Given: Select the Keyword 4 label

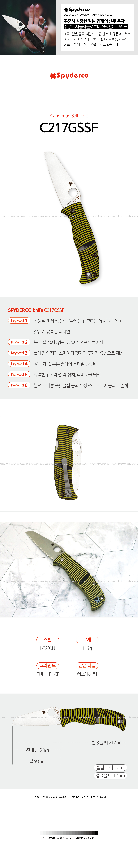Looking at the screenshot, I should tap(19, 364).
